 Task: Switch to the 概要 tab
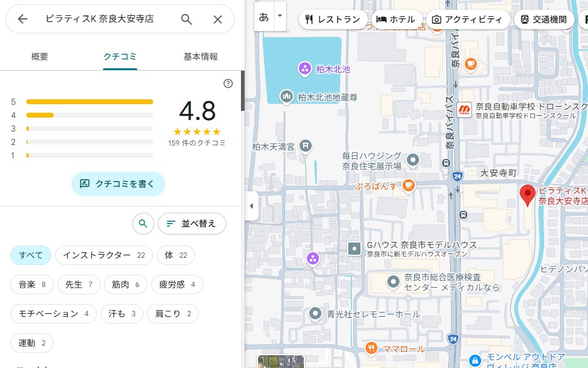[40, 57]
